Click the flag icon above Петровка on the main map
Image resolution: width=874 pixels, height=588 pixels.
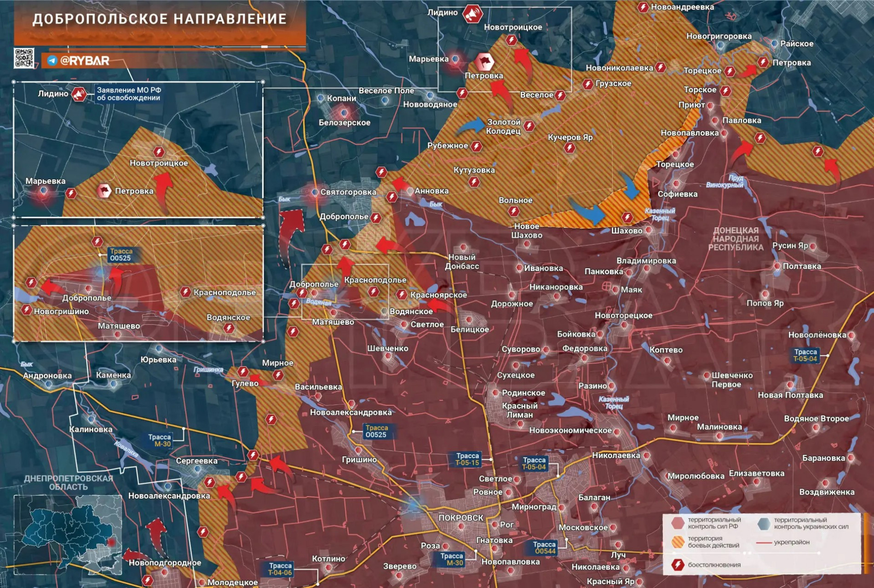pyautogui.click(x=484, y=61)
